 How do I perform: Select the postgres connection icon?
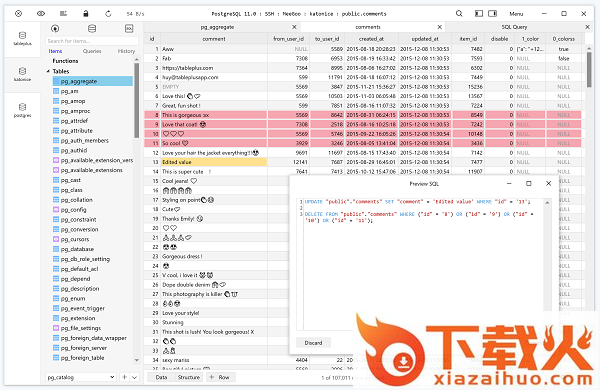(22, 110)
